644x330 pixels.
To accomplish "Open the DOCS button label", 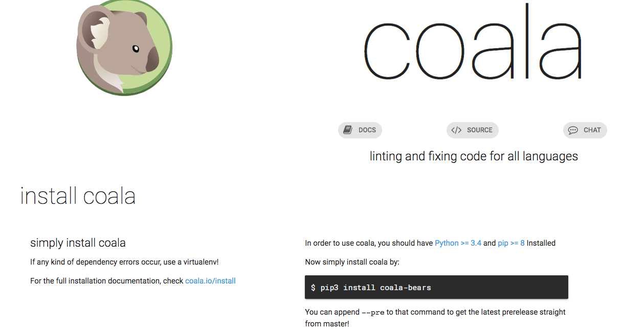I will (367, 130).
